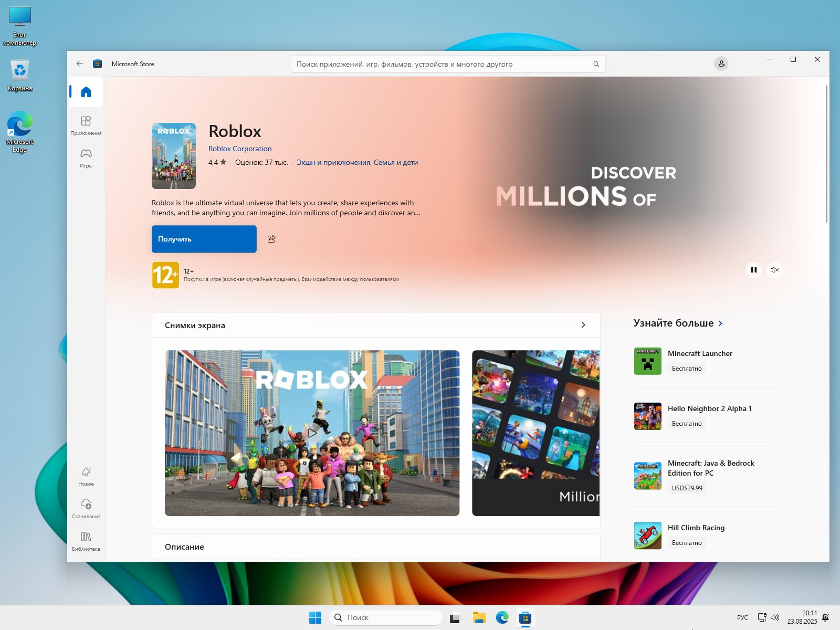Click the Roblox app cover icon
Screen dimensions: 840x630
(x=174, y=156)
